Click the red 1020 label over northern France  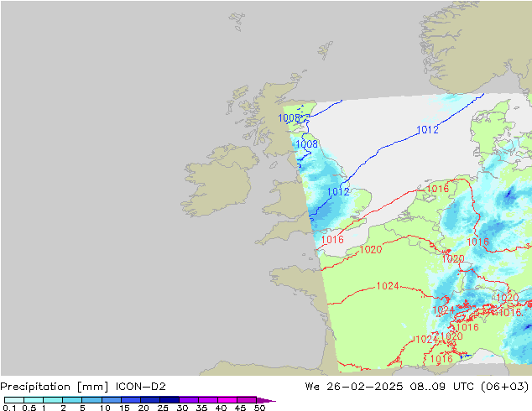tap(371, 250)
